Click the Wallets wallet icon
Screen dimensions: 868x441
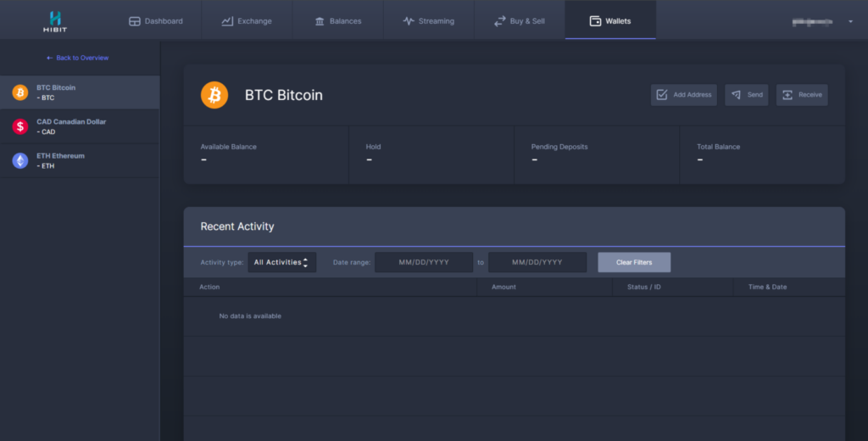[x=595, y=21]
